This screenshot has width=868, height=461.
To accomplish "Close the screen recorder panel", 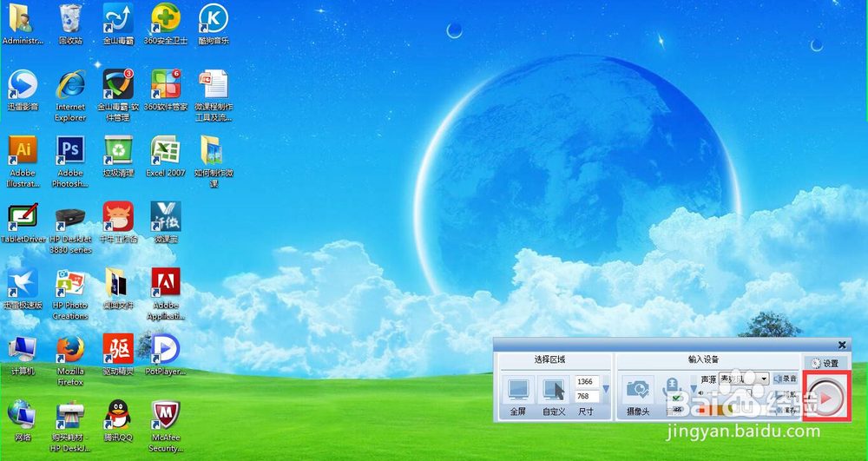I will [x=842, y=346].
